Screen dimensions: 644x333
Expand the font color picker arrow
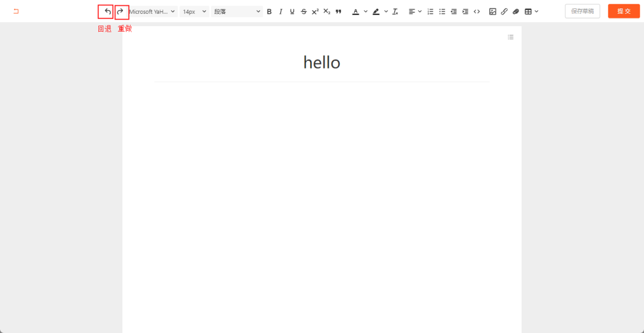(366, 11)
